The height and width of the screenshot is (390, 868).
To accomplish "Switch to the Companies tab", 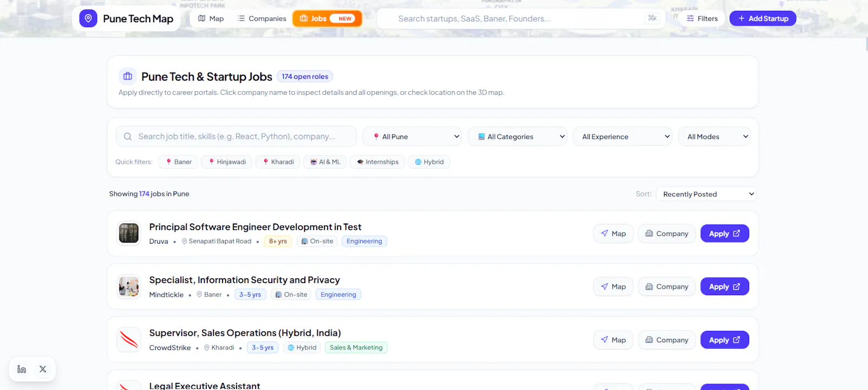I will pos(262,18).
